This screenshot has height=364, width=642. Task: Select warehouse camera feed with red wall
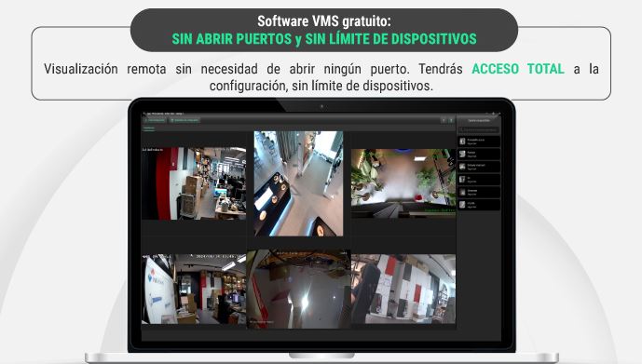pos(194,183)
